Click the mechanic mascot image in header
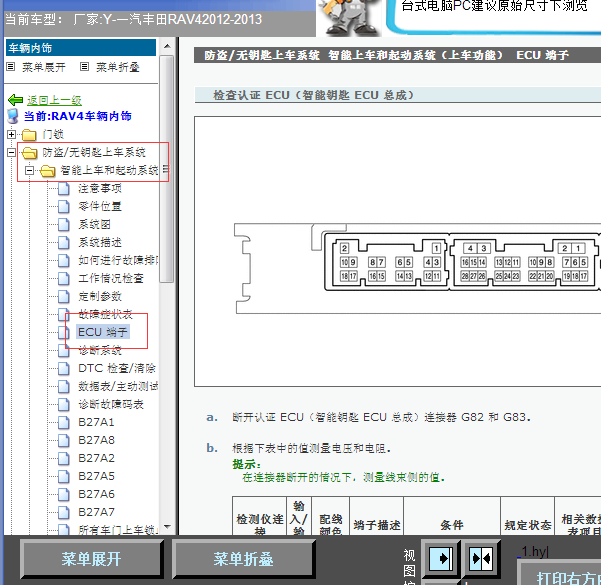This screenshot has height=585, width=601. [349, 18]
